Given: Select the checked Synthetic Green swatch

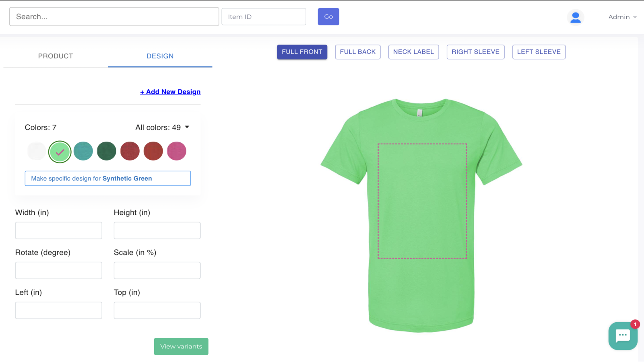Looking at the screenshot, I should 60,152.
